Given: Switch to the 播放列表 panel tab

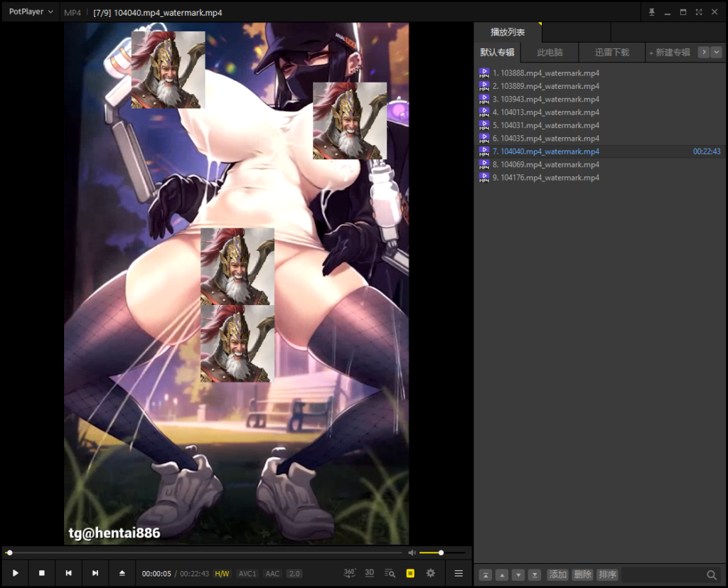Looking at the screenshot, I should pyautogui.click(x=508, y=32).
